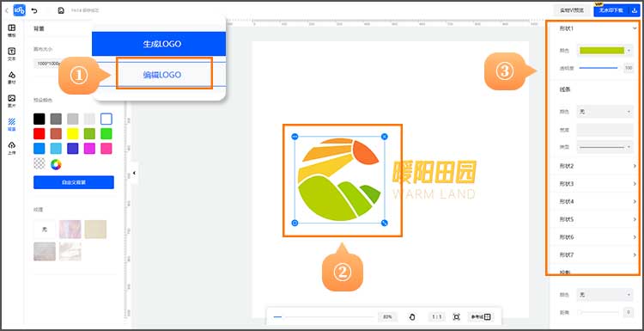Click the line width input field
This screenshot has width=644, height=331.
605,130
